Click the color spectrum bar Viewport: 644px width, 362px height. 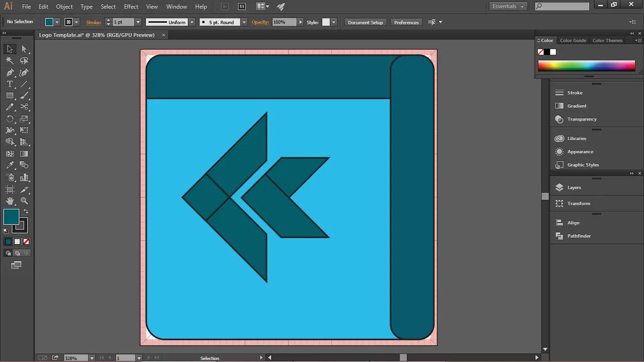(x=587, y=66)
